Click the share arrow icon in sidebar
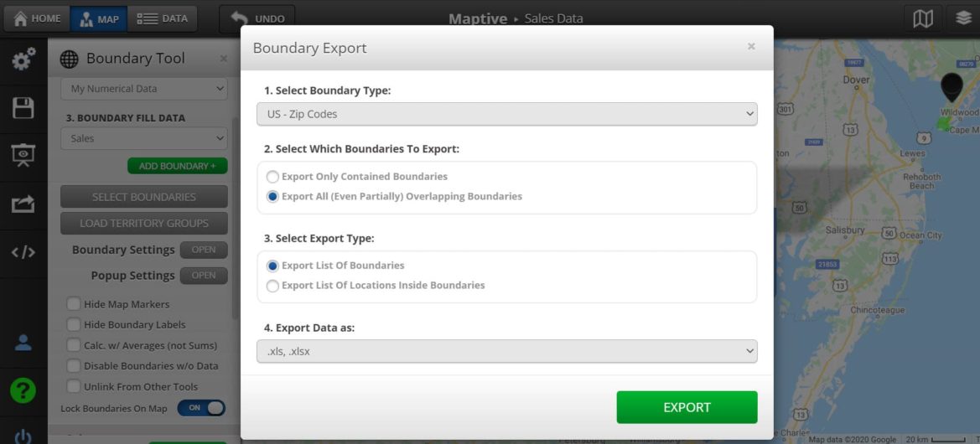Screen dimensions: 980x444 23,204
